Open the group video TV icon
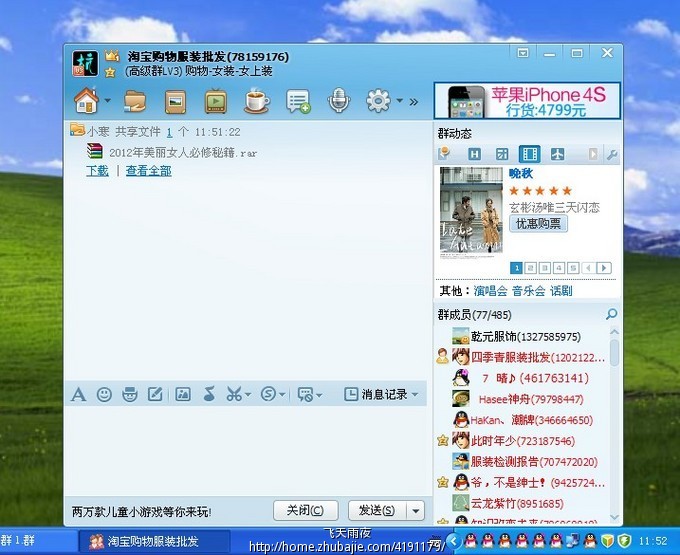The image size is (680, 555). click(216, 101)
